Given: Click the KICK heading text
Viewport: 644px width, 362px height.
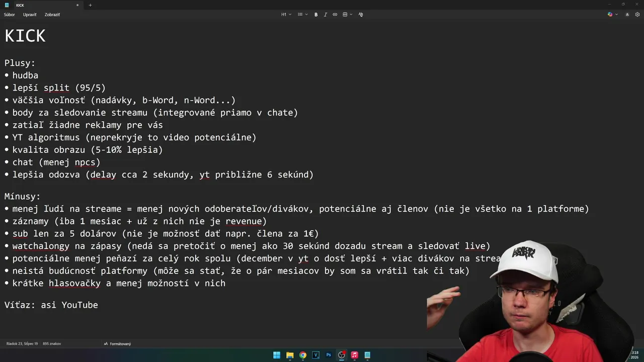Looking at the screenshot, I should pos(25,36).
